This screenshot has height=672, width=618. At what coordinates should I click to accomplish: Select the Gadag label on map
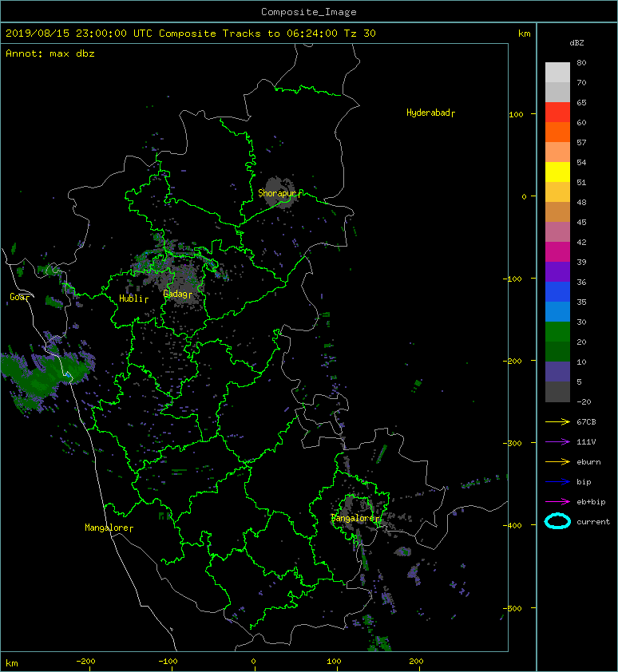tap(177, 294)
